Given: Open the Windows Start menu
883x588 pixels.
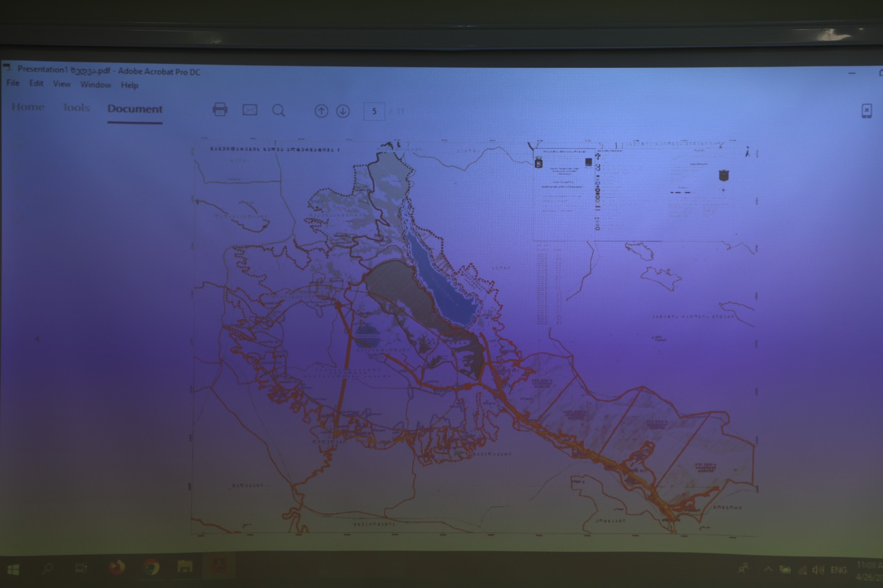Looking at the screenshot, I should pos(13,569).
